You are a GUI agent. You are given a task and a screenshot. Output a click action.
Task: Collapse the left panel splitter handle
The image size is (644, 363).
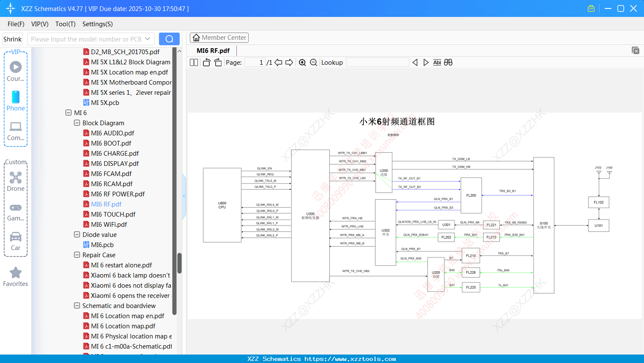184,195
